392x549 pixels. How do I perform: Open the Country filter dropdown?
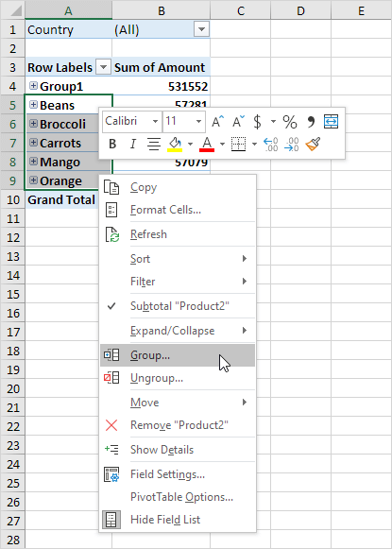point(201,29)
